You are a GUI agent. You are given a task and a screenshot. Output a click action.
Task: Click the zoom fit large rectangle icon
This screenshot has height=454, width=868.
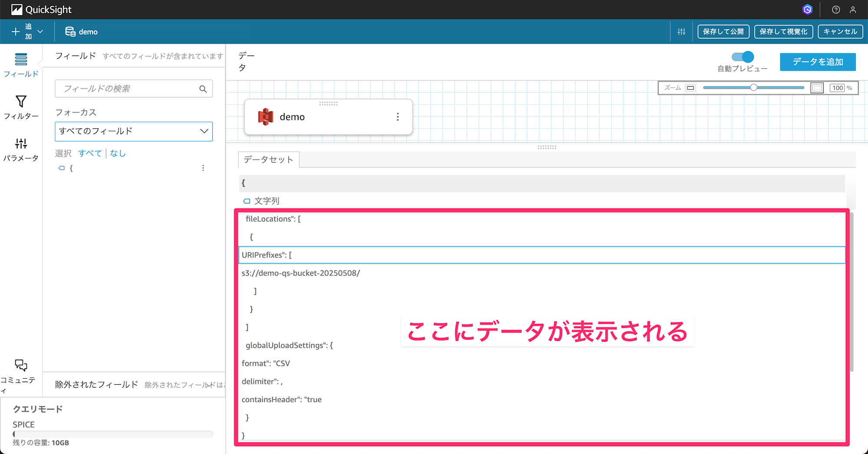pos(817,88)
